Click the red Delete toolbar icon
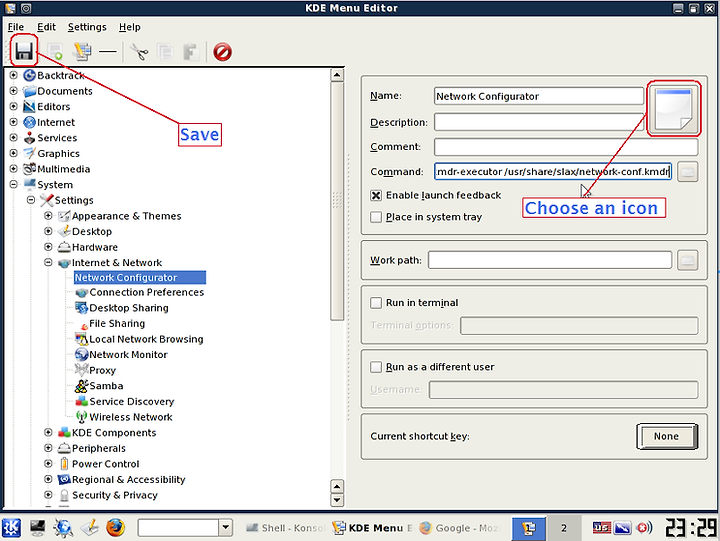The height and width of the screenshot is (541, 720). [x=222, y=51]
